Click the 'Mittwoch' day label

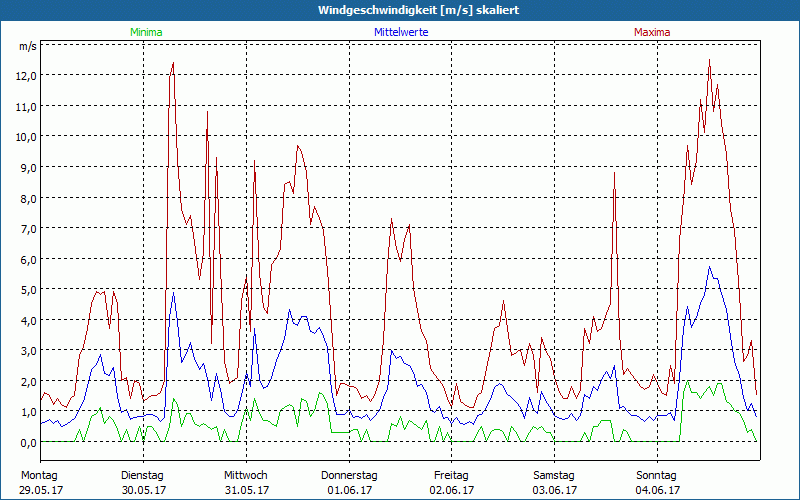(x=246, y=476)
